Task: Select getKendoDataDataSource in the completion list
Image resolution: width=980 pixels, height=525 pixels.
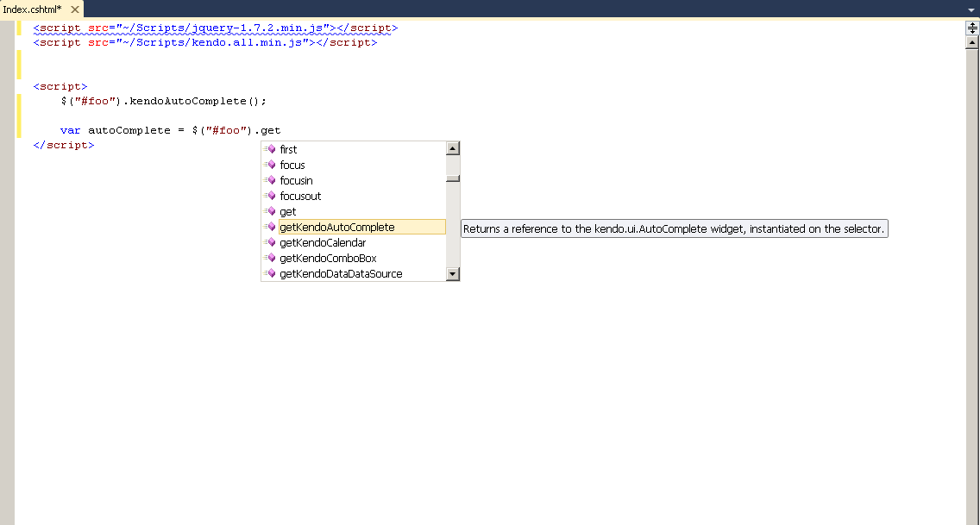Action: click(340, 273)
